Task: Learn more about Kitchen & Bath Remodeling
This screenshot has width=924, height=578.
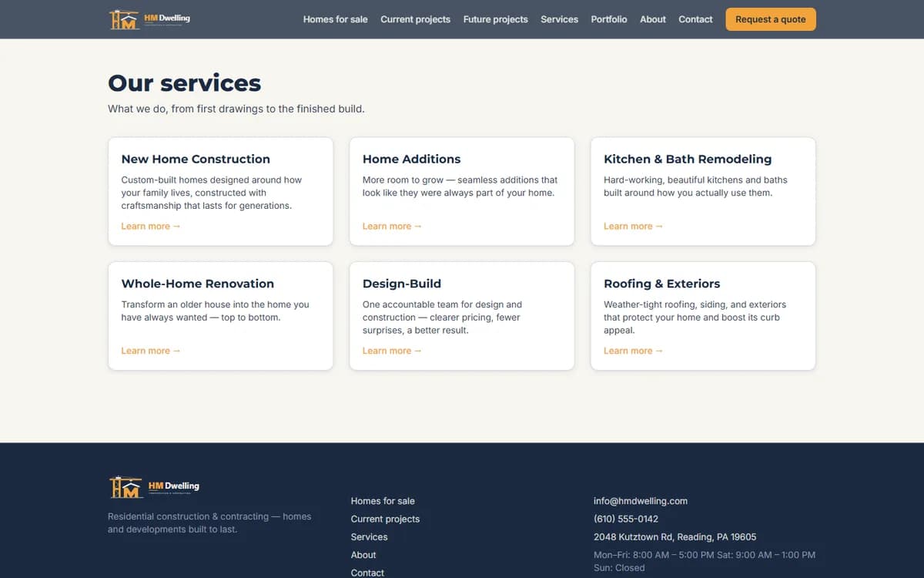Action: coord(633,227)
